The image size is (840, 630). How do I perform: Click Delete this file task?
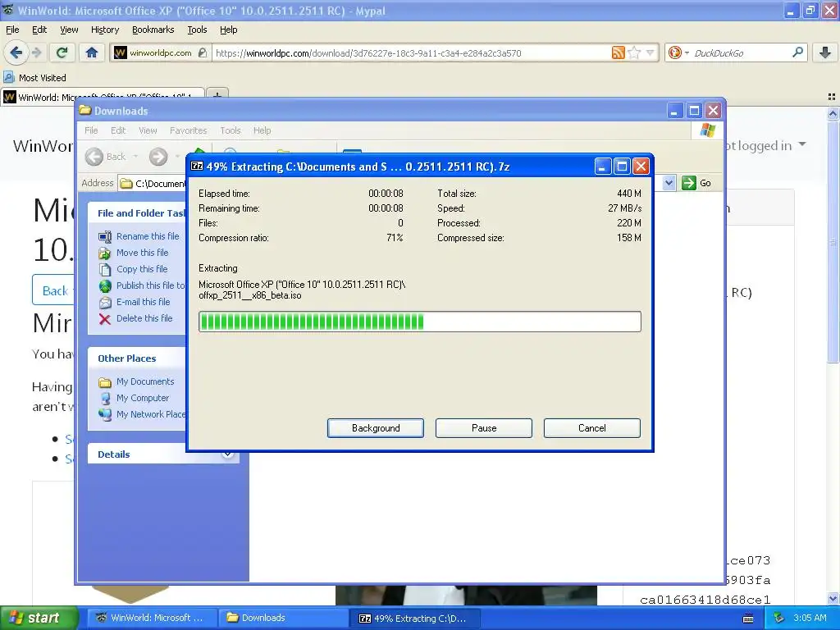[144, 318]
